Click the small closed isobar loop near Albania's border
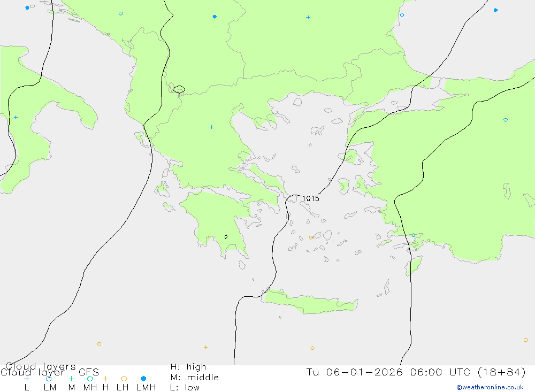This screenshot has width=535, height=392. [179, 89]
